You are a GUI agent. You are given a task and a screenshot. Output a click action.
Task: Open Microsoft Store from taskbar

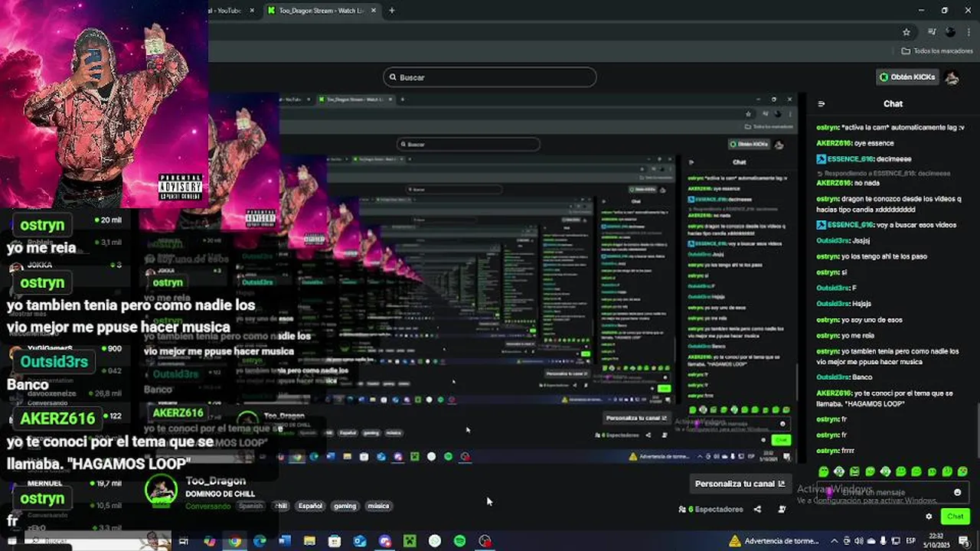pyautogui.click(x=335, y=541)
